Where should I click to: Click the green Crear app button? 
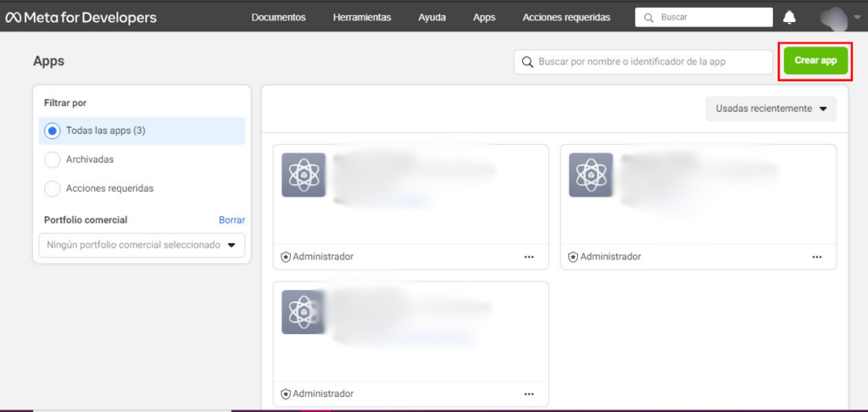coord(816,60)
